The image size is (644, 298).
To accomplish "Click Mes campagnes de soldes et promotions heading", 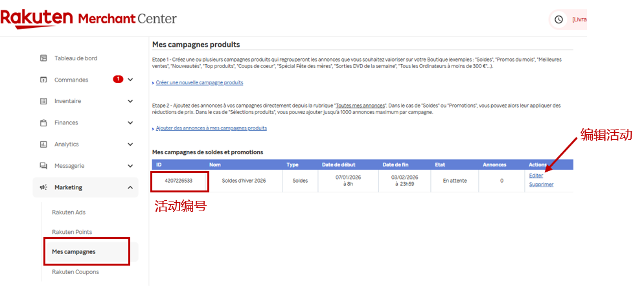I will coord(207,152).
